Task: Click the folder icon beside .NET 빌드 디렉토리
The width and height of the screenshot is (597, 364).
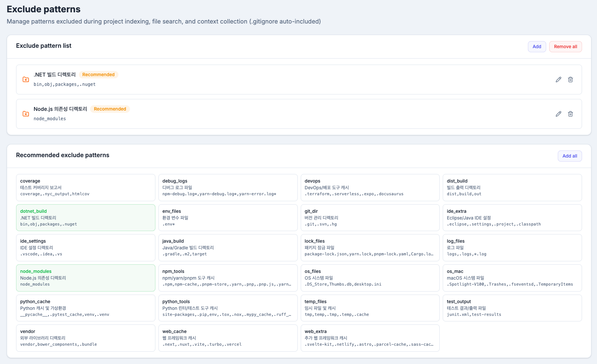Action: 26,80
